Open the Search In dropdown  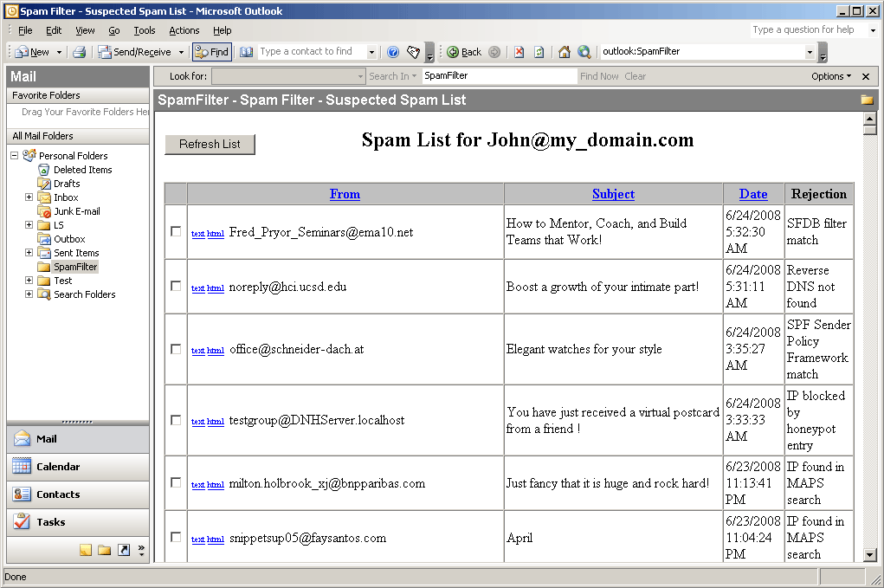(393, 76)
